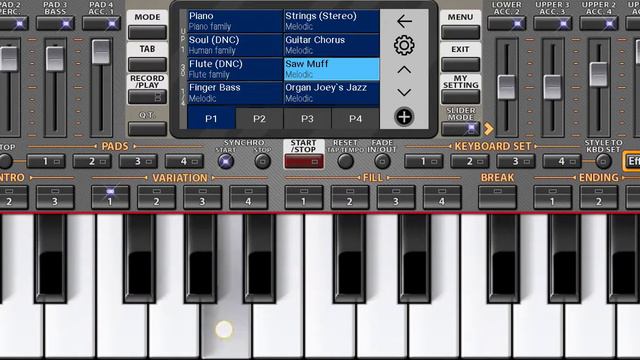Tap the RESET TAP TEMPO round button
640x360 pixels.
tap(346, 162)
